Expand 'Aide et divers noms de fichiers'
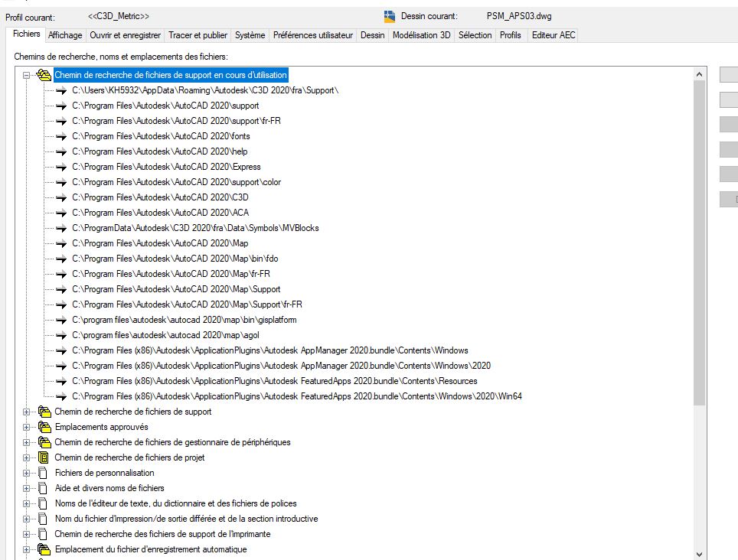The image size is (738, 560). pos(26,489)
